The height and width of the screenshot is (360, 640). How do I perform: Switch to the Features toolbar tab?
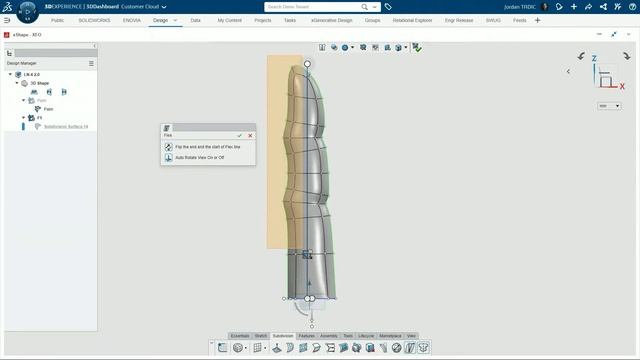point(307,336)
